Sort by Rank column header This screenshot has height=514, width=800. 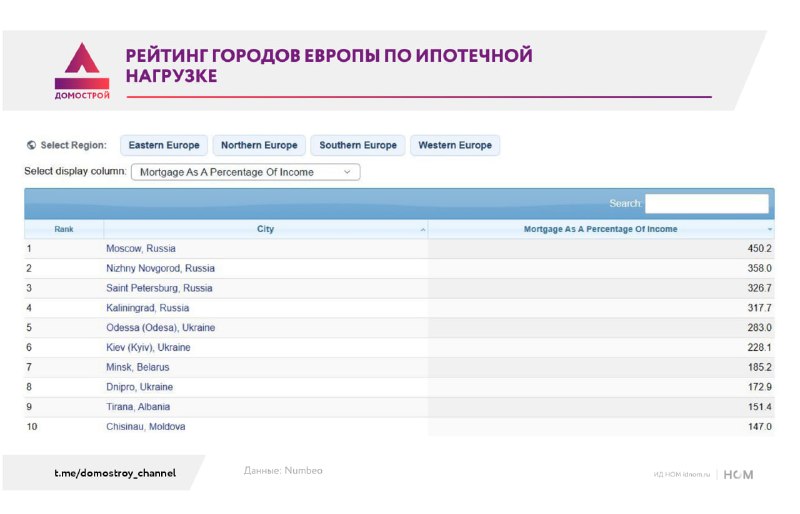(64, 229)
